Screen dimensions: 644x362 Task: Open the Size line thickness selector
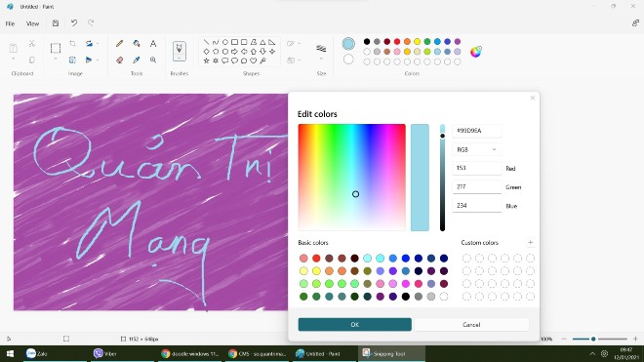click(321, 49)
